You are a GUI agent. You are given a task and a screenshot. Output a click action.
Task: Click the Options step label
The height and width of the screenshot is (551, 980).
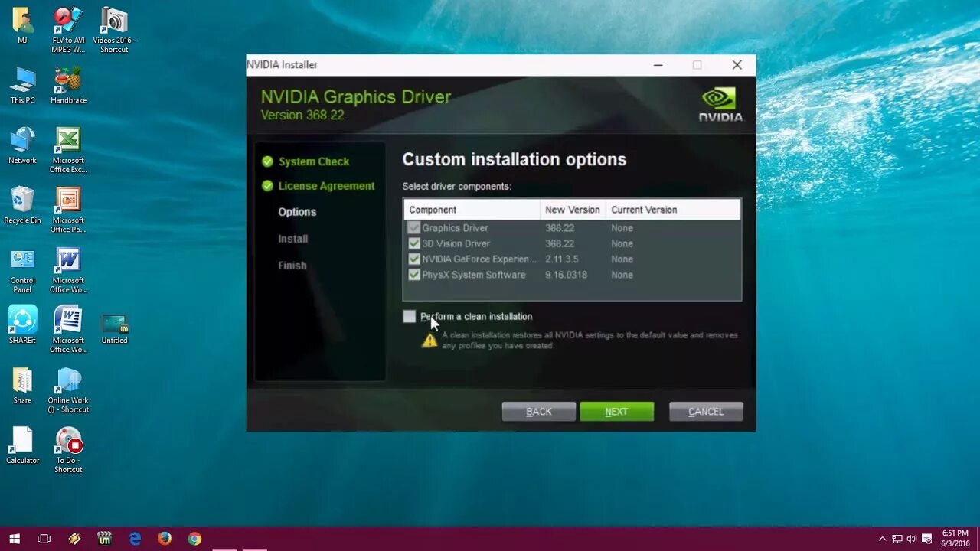click(x=297, y=212)
